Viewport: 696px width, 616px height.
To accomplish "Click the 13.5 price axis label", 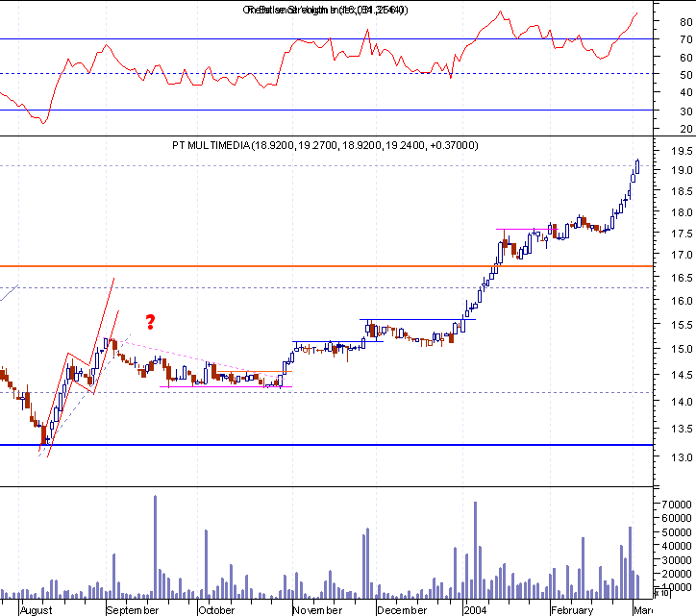I will point(682,429).
